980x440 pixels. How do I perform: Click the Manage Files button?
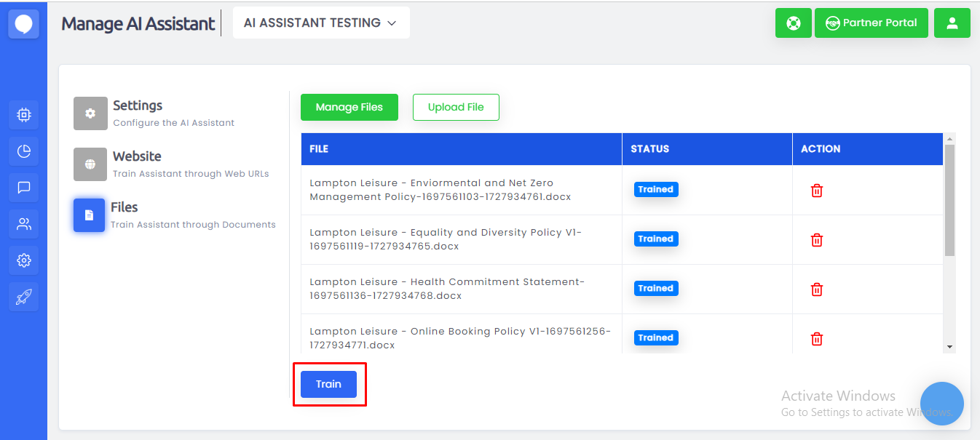pos(349,107)
